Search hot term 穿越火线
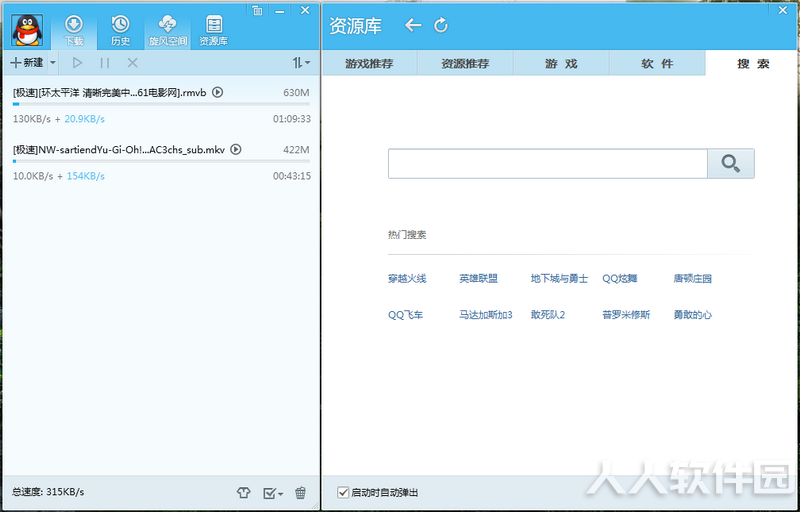The height and width of the screenshot is (512, 800). 407,278
